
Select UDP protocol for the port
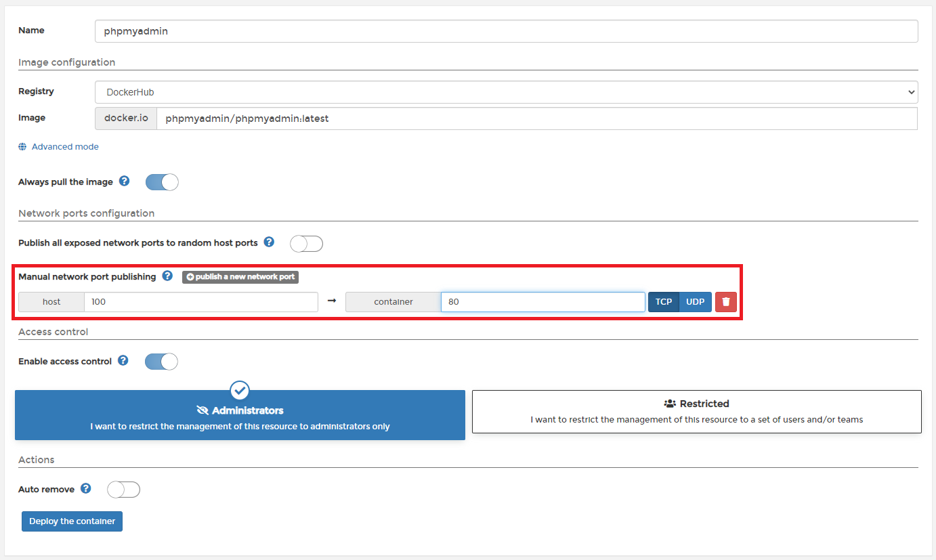click(x=695, y=302)
